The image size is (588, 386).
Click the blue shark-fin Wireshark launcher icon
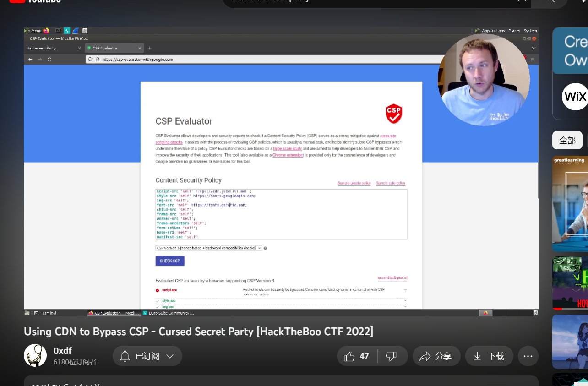click(76, 31)
